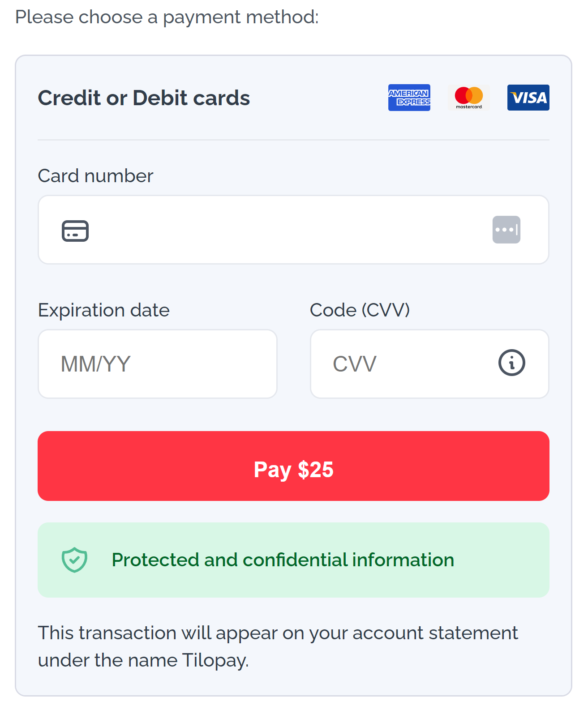Viewport: 588px width, 714px height.
Task: Click the MM/YY expiration date field
Action: (158, 363)
